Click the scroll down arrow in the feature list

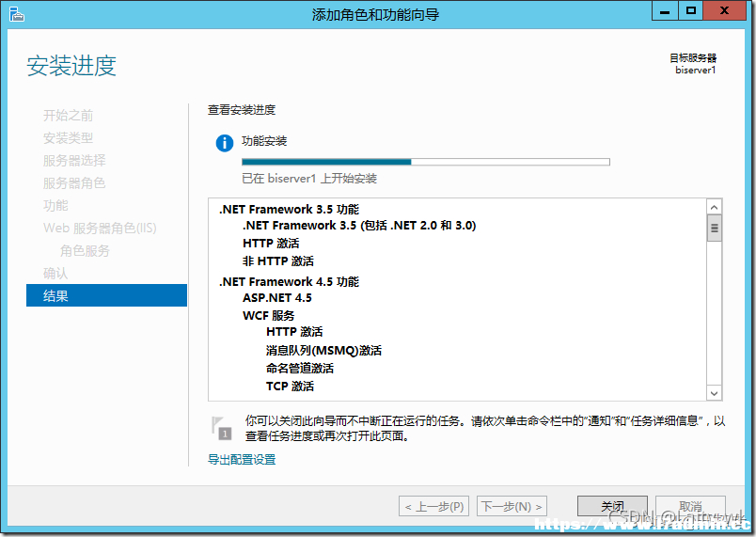(x=714, y=393)
